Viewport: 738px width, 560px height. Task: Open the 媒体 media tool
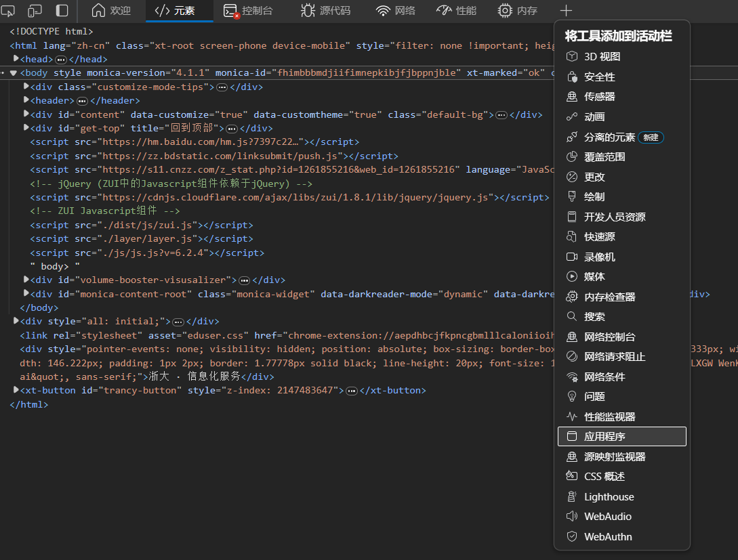[x=621, y=276]
